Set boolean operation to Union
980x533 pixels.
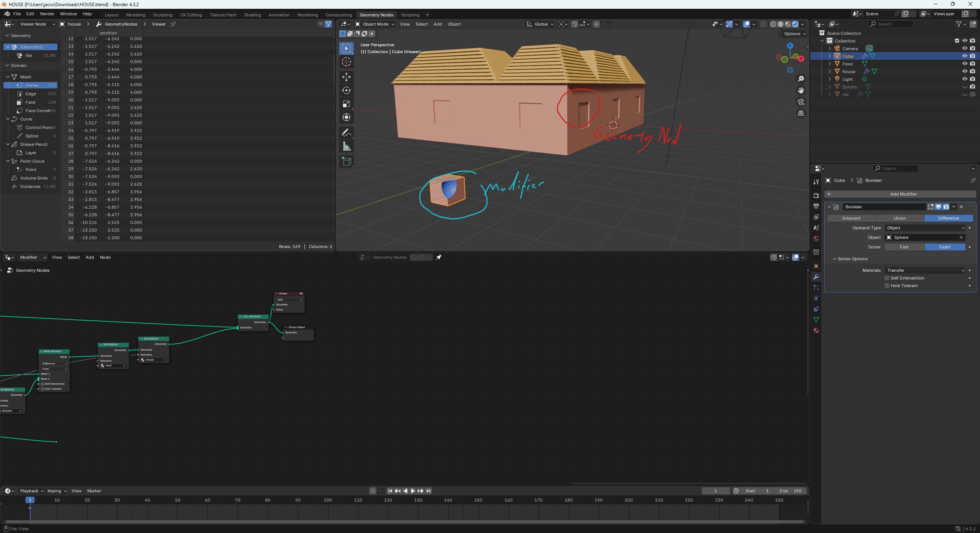900,218
